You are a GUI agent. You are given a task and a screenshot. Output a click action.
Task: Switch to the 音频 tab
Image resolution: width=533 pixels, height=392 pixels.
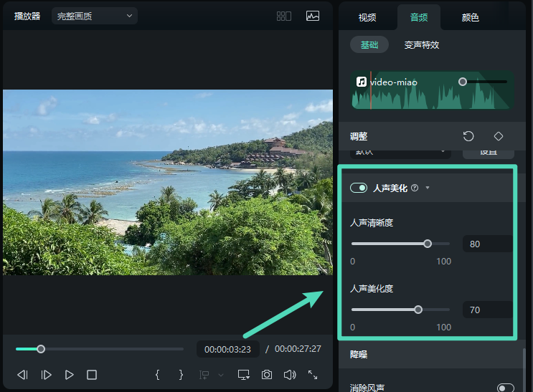[x=419, y=18]
